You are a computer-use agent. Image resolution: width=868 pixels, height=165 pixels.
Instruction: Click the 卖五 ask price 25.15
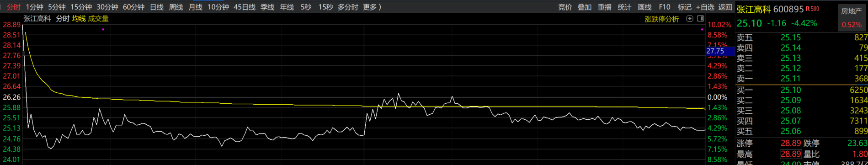coord(790,37)
